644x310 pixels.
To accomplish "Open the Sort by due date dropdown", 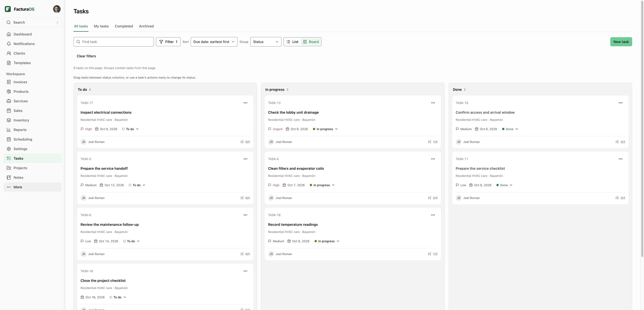I will pyautogui.click(x=214, y=42).
